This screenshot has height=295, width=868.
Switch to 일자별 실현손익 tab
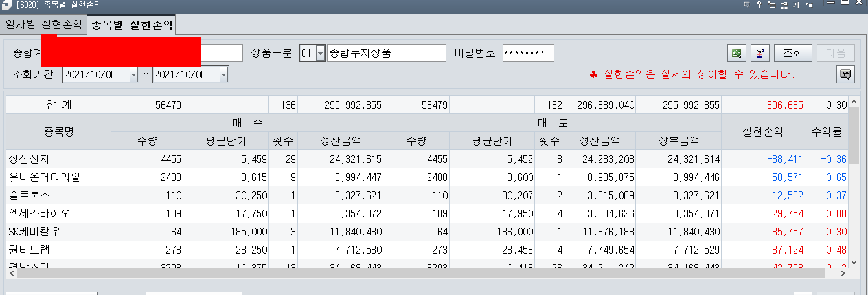[43, 25]
